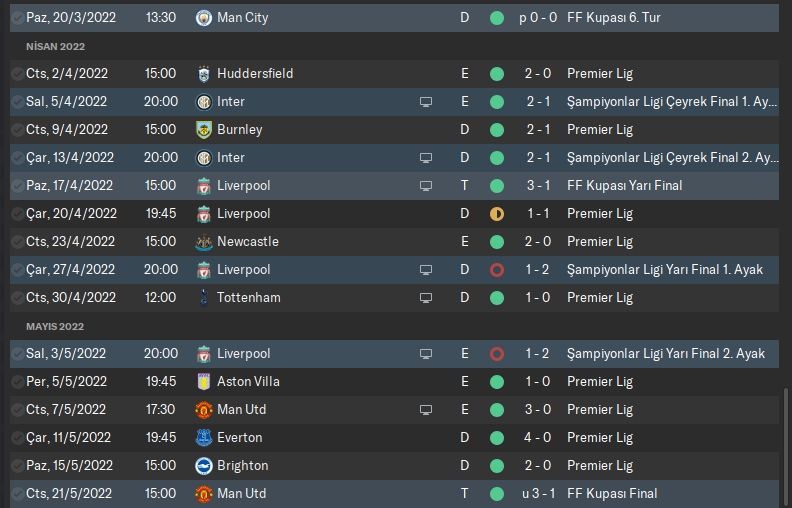Open the FF Kupası Final competition link
Viewport: 792px width, 508px height.
point(612,494)
